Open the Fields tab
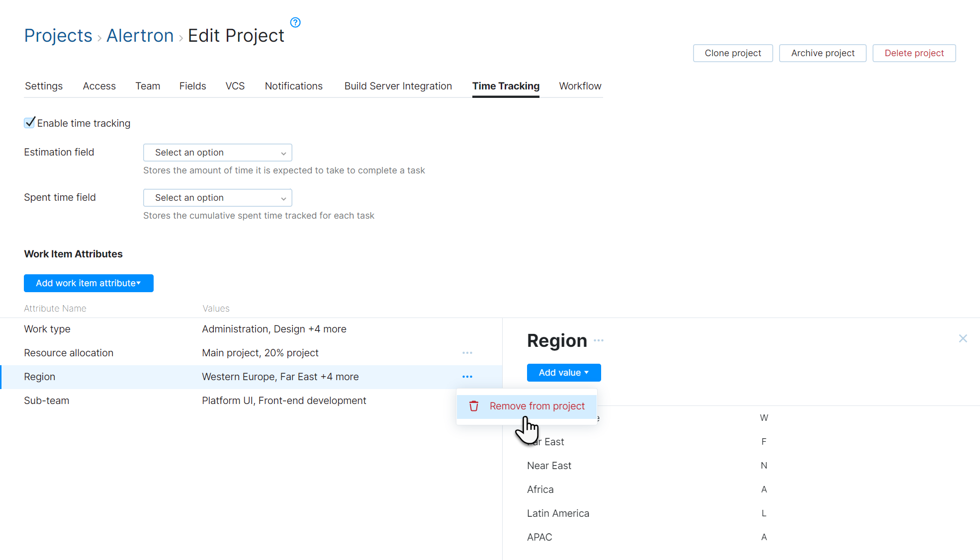Image resolution: width=980 pixels, height=560 pixels. click(x=192, y=86)
